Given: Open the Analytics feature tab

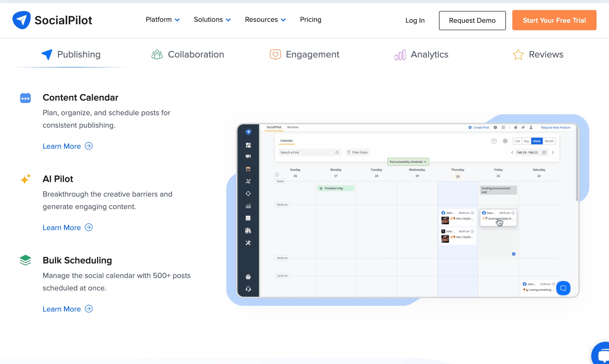Looking at the screenshot, I should tap(421, 54).
